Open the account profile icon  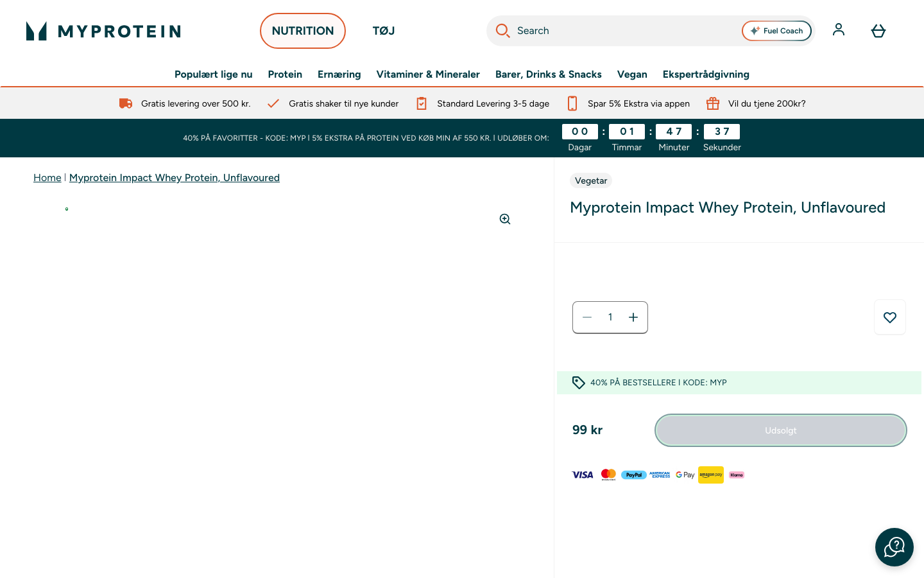point(839,30)
